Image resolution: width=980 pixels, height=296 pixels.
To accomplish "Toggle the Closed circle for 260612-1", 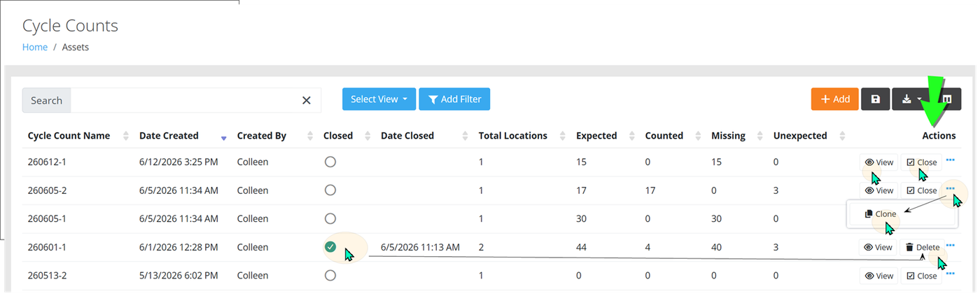I will pos(330,162).
